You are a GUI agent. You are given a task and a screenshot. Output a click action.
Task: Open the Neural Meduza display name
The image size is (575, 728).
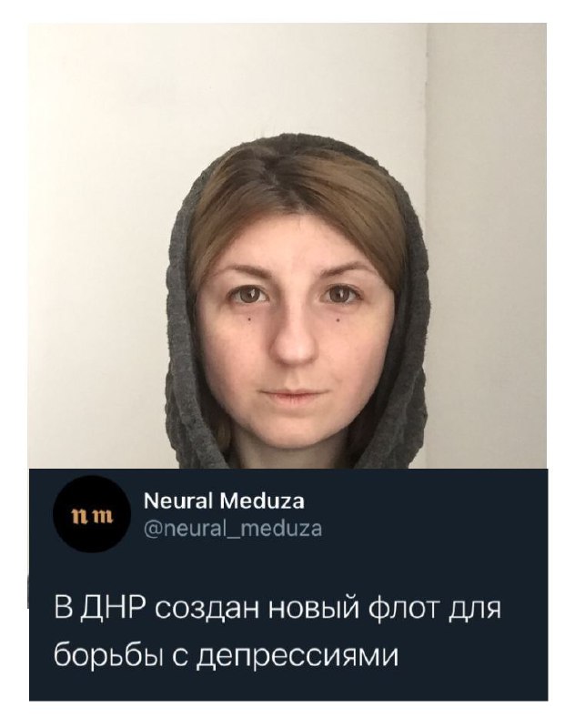[225, 501]
